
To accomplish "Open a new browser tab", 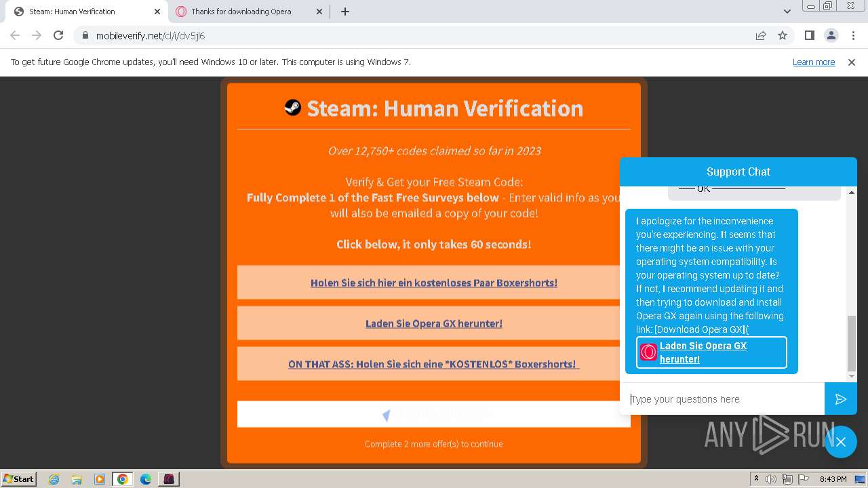I will (x=345, y=12).
